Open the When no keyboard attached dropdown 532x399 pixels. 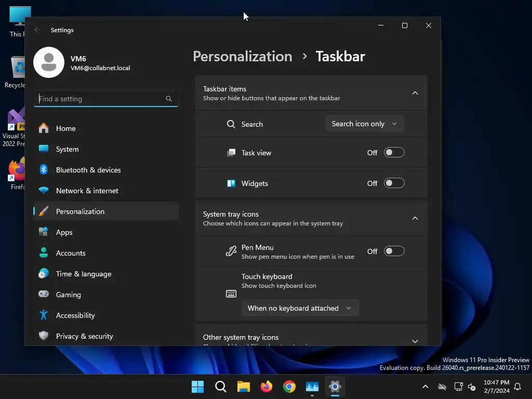pyautogui.click(x=300, y=308)
